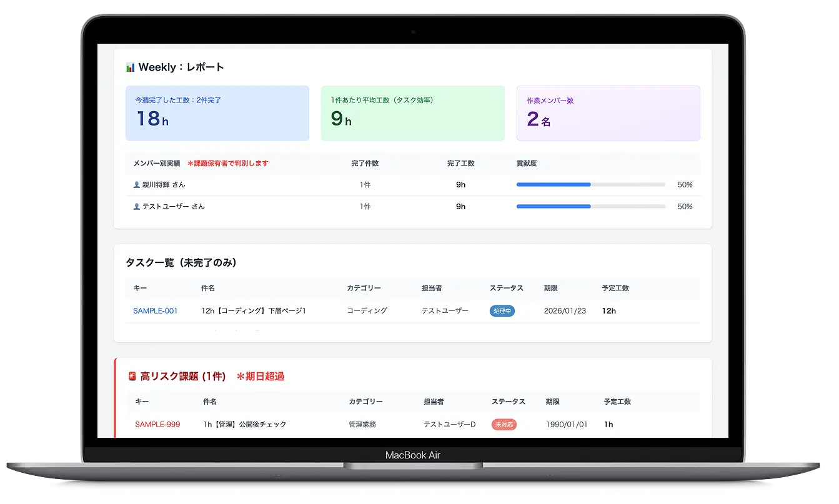Click task name 1h【管理】公開後チェック
Screen dimensions: 839x504
[245, 425]
